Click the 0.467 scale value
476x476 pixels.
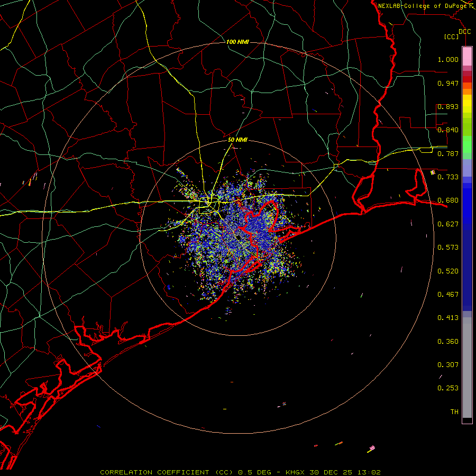(x=448, y=295)
